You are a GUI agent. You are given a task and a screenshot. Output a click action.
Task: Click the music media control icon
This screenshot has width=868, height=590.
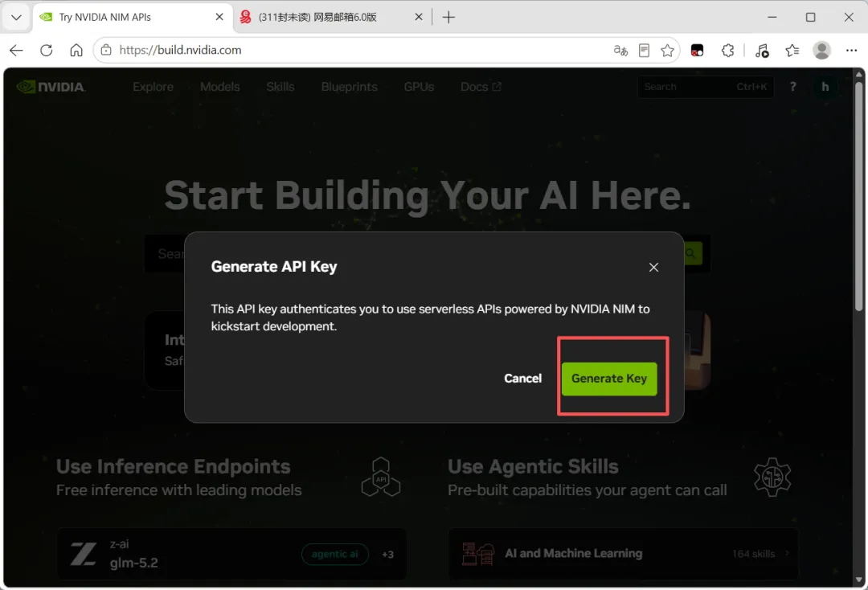762,51
